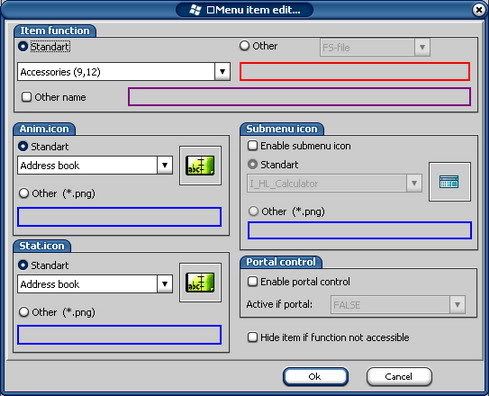Click the Submenu calculator preview icon

pyautogui.click(x=449, y=182)
